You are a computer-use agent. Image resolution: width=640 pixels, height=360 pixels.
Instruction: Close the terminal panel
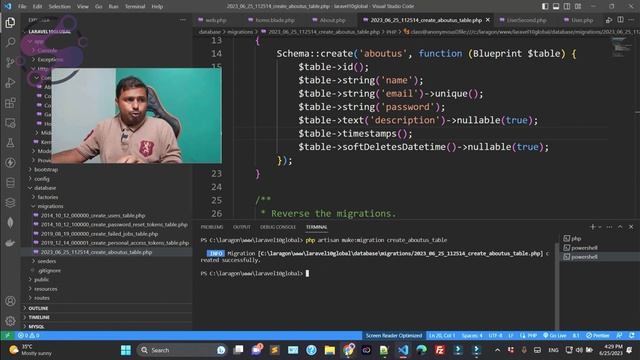point(631,227)
